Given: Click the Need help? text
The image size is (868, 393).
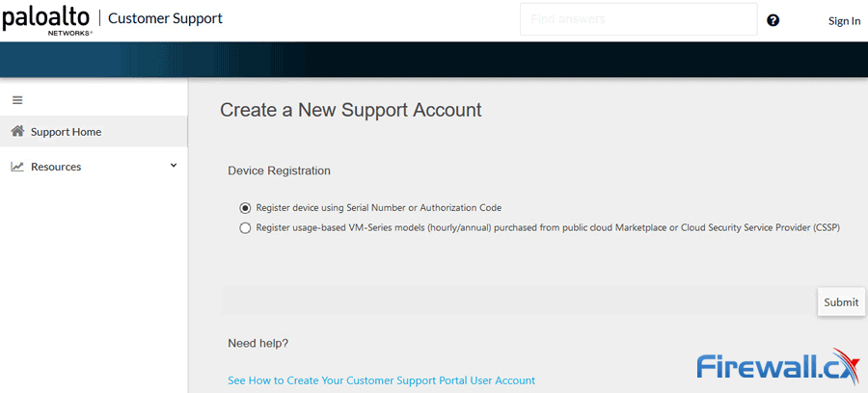Looking at the screenshot, I should coord(258,343).
